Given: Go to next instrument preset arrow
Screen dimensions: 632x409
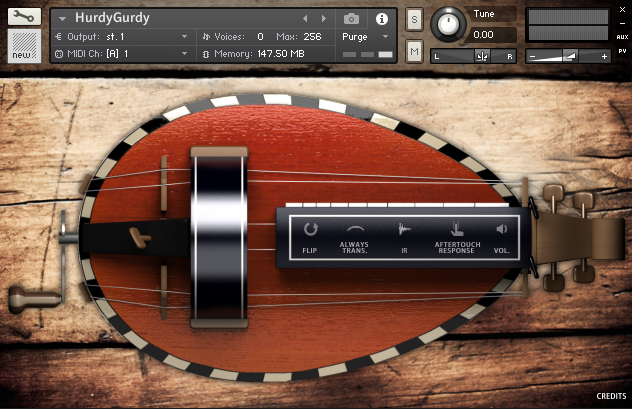Looking at the screenshot, I should (324, 19).
